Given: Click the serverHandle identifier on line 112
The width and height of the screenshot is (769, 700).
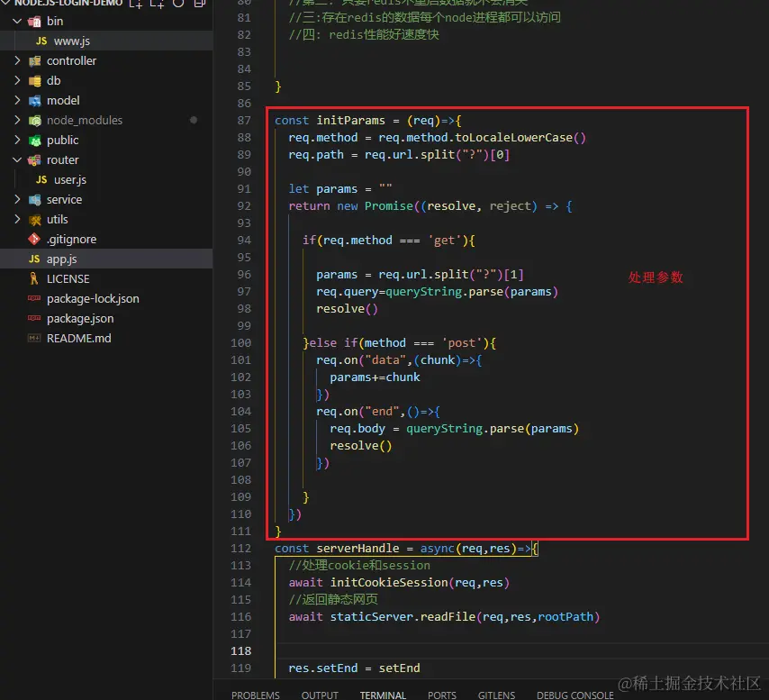Looking at the screenshot, I should [357, 549].
